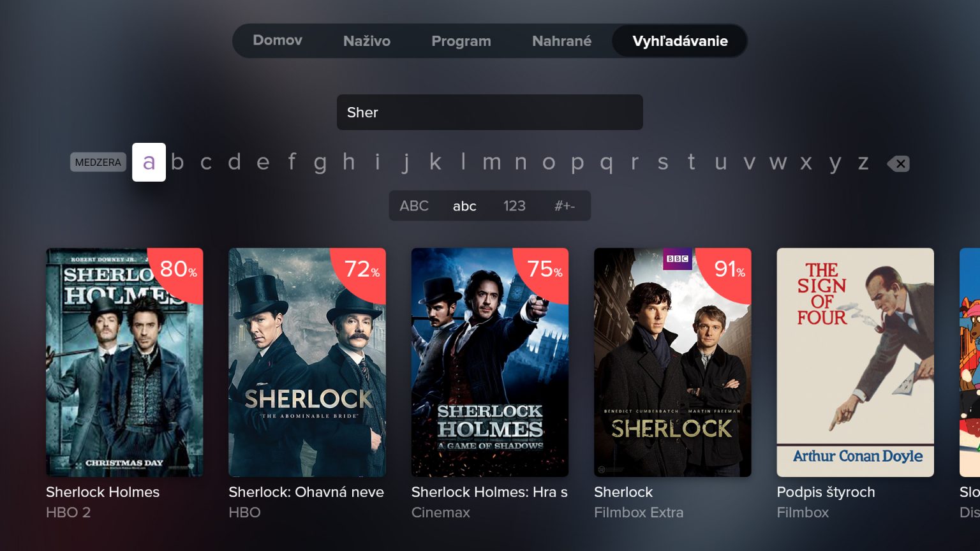980x551 pixels.
Task: Open Podpis štyroch Sign of Four poster
Action: [855, 362]
